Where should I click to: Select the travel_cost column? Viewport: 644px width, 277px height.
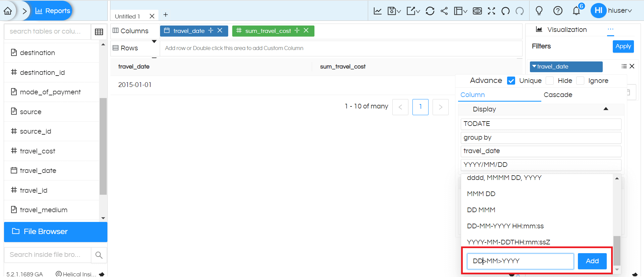click(52, 151)
